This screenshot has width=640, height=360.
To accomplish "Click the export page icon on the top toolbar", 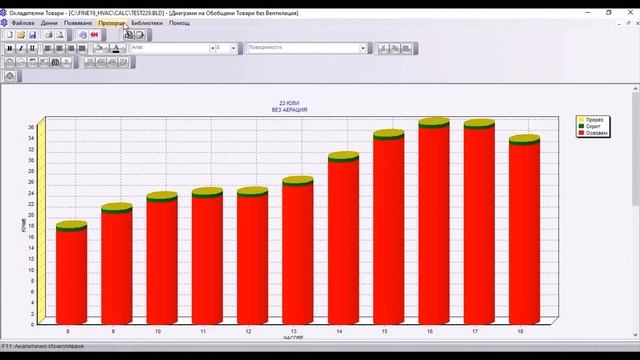I will tap(140, 35).
